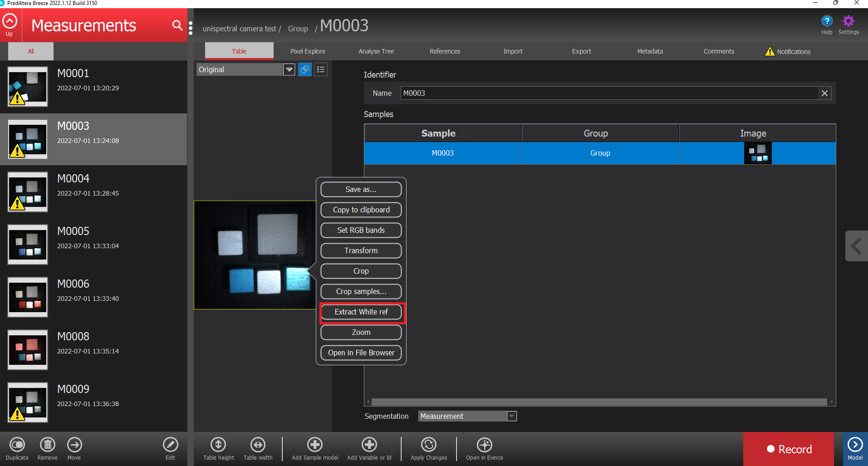Image resolution: width=868 pixels, height=466 pixels.
Task: Select Extract White ref menu option
Action: [x=361, y=312]
